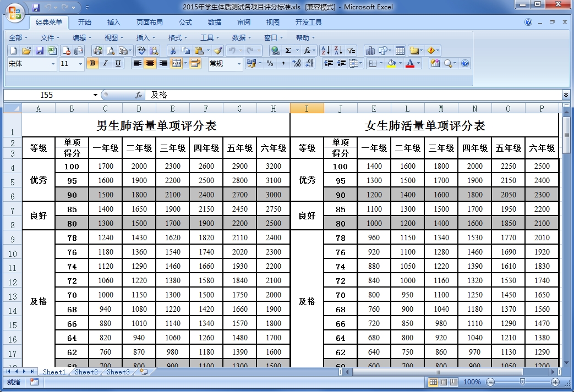Toggle Underline formatting
The height and width of the screenshot is (392, 574).
click(x=118, y=64)
